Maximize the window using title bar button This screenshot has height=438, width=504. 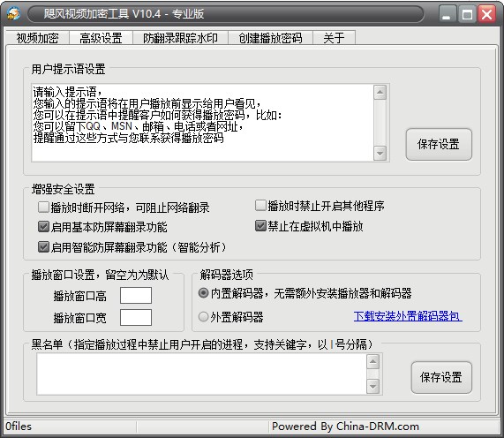coord(467,14)
